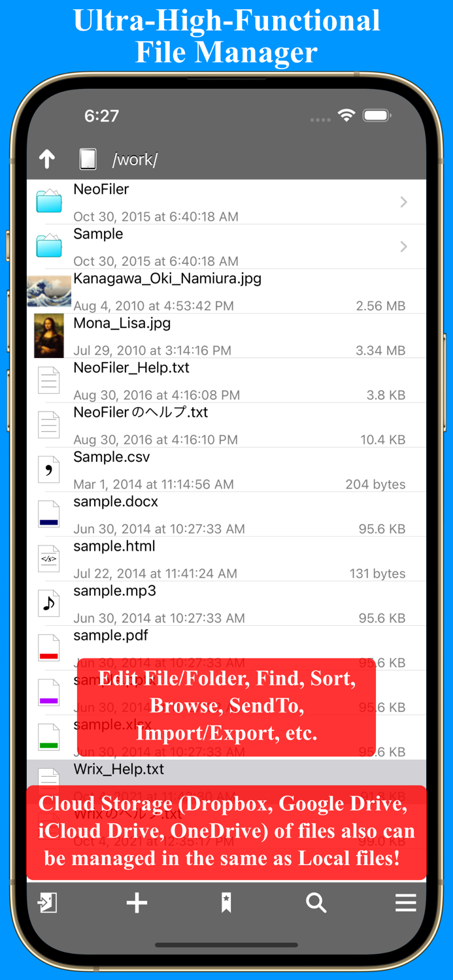Open bookmarks from the bottom toolbar
Image resolution: width=453 pixels, height=980 pixels.
coord(226,903)
